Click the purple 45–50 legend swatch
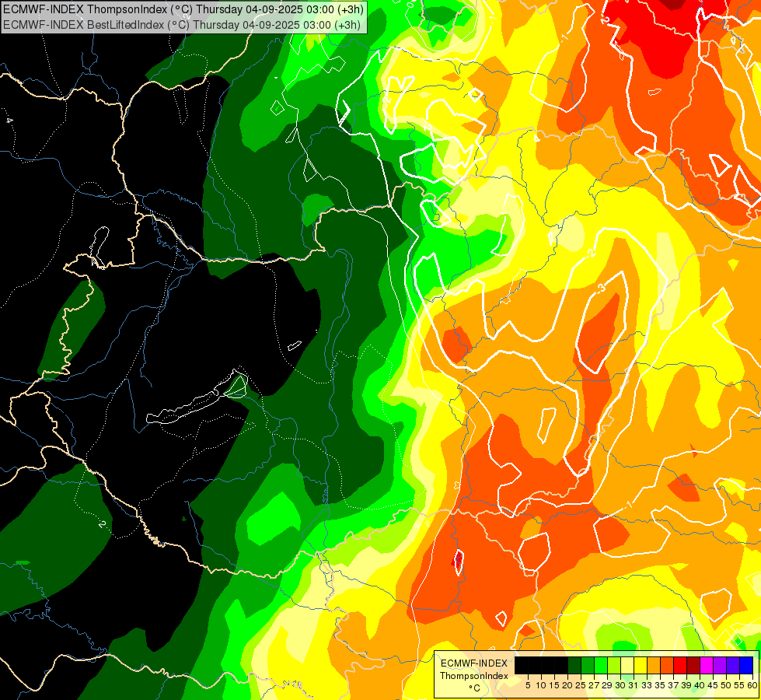The image size is (761, 700). tap(720, 665)
